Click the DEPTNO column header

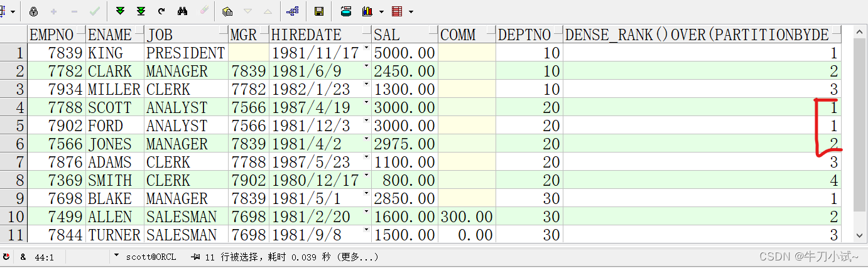point(529,35)
